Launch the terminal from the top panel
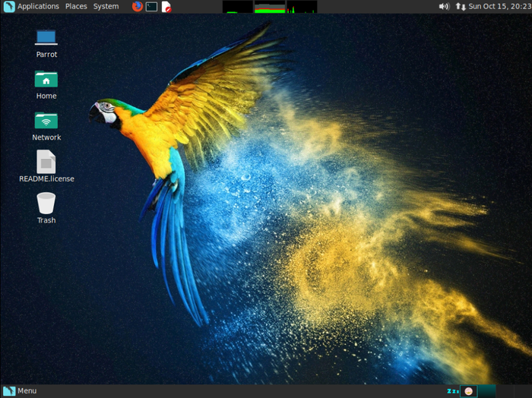 point(152,6)
